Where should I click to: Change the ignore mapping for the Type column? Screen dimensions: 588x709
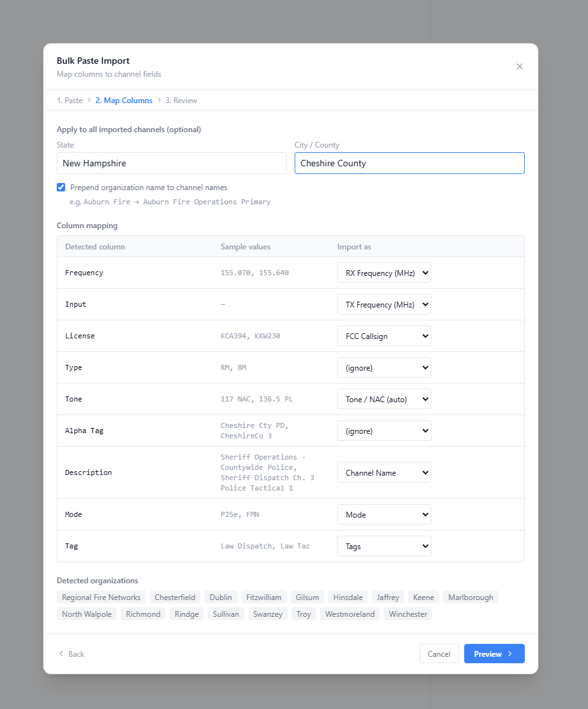click(x=384, y=367)
